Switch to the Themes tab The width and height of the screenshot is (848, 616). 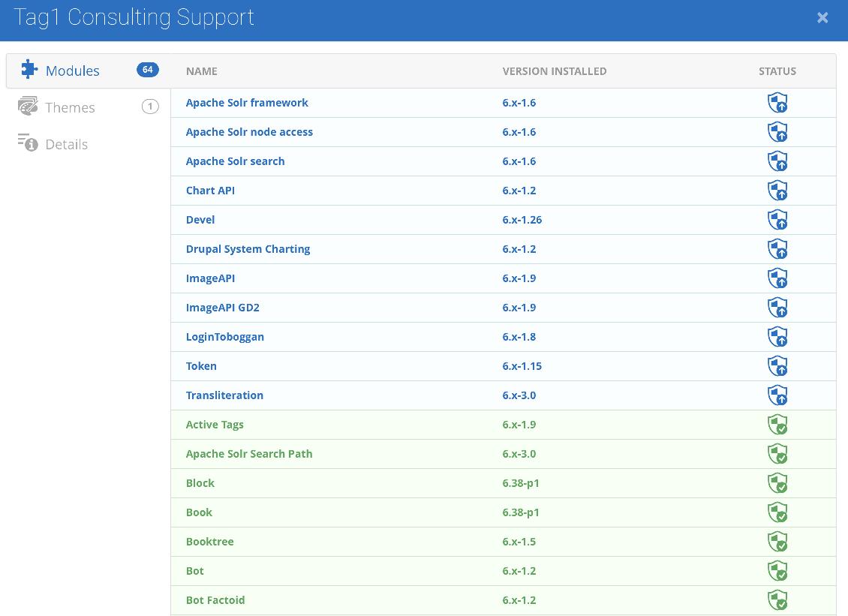point(88,107)
